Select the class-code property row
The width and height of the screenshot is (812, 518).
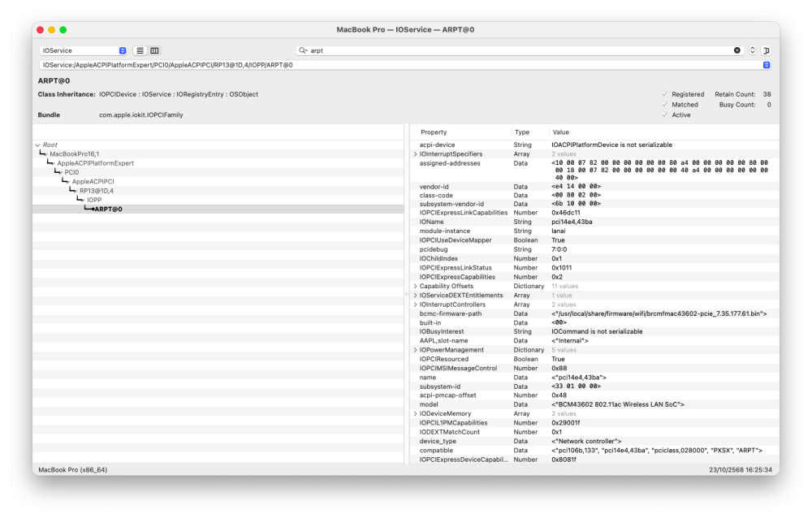tap(594, 196)
